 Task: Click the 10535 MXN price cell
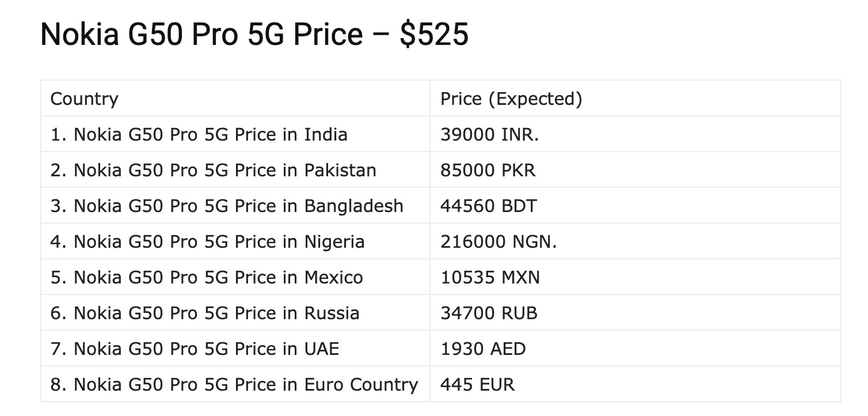490,278
